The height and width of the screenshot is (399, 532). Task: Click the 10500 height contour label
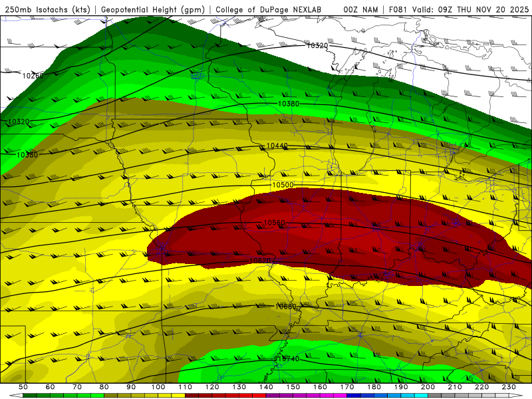coord(283,185)
